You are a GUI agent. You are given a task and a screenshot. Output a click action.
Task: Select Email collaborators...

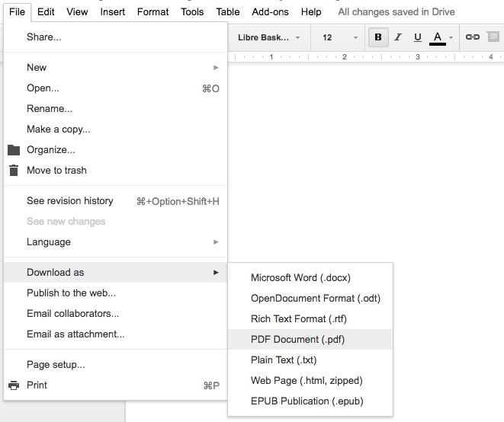click(x=115, y=313)
